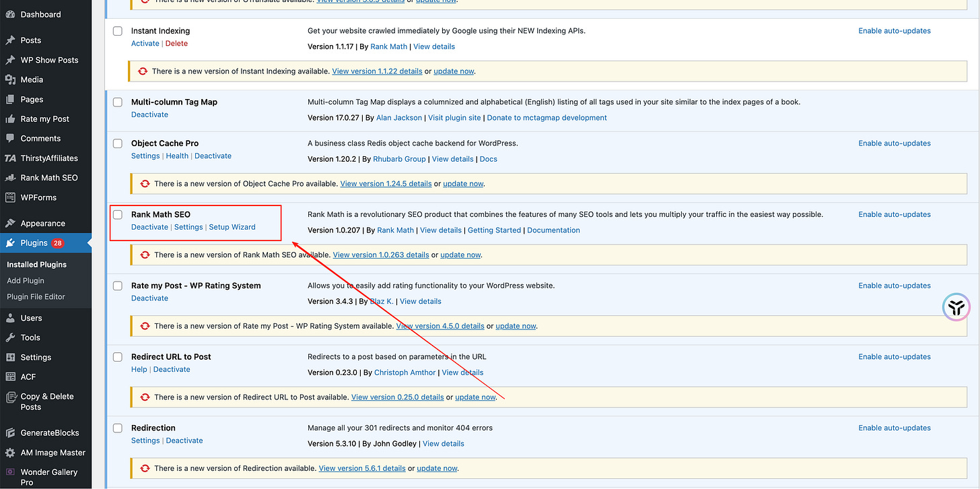Open Alan Jackson author link

399,118
